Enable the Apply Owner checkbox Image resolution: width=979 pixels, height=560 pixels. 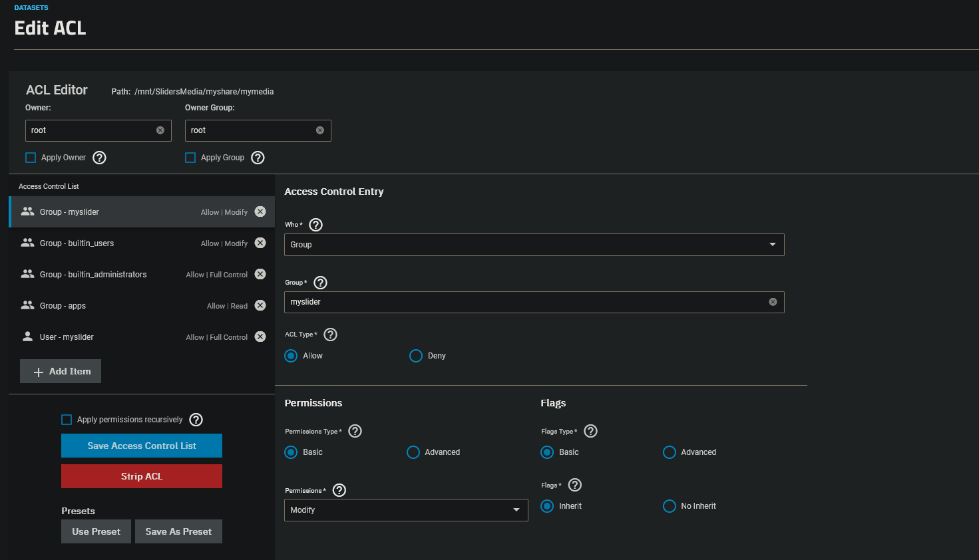pyautogui.click(x=31, y=158)
